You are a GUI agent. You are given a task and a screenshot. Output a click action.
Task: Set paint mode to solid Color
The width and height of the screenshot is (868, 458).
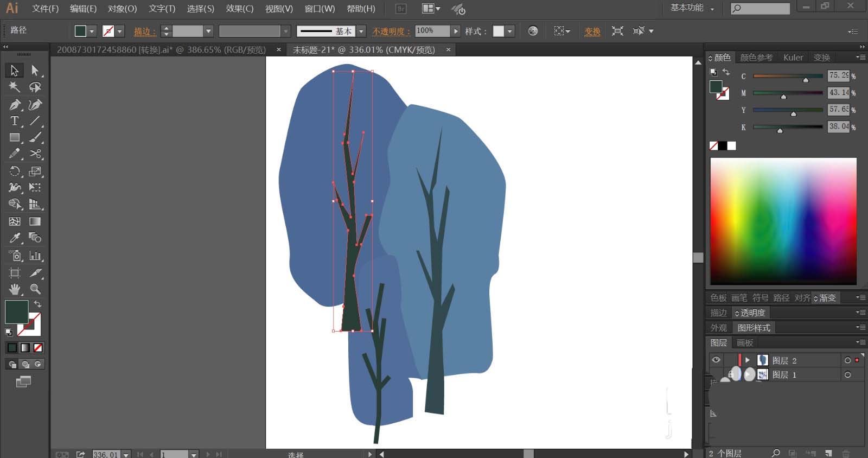(12, 347)
